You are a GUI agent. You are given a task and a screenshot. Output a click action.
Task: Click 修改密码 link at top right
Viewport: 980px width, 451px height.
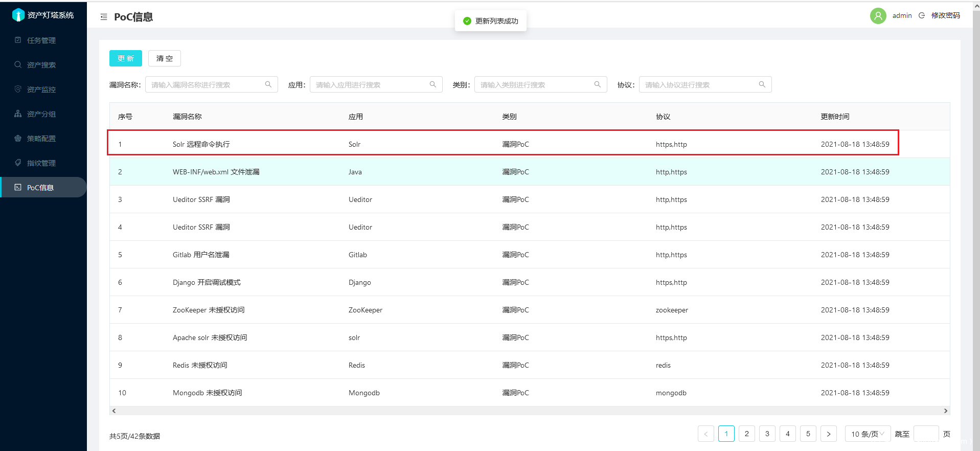(x=945, y=15)
